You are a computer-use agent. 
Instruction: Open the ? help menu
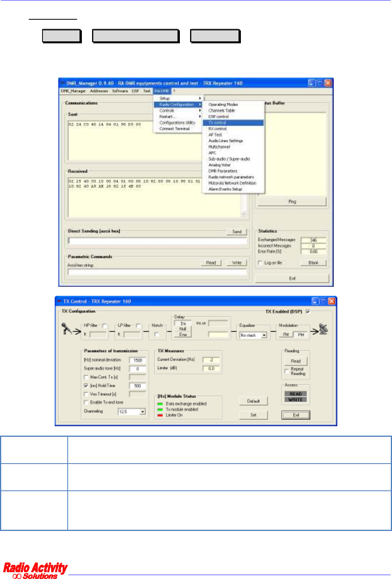pyautogui.click(x=174, y=91)
